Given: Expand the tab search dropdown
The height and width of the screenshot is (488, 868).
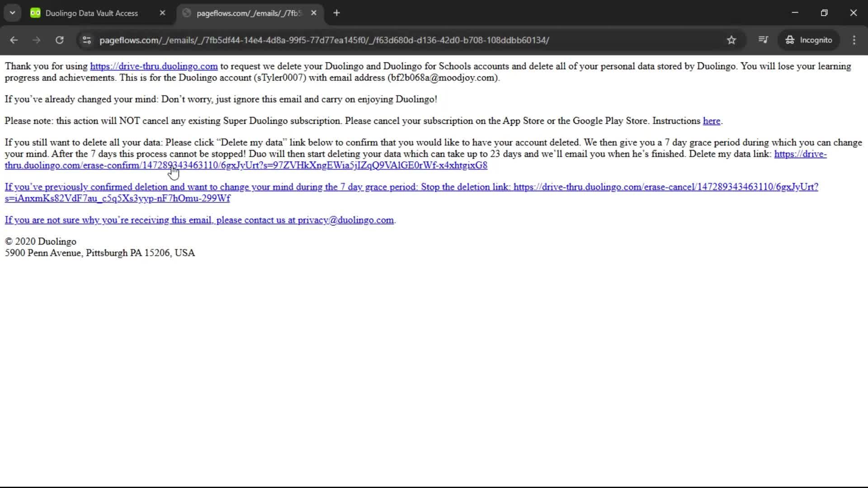Looking at the screenshot, I should (x=13, y=13).
